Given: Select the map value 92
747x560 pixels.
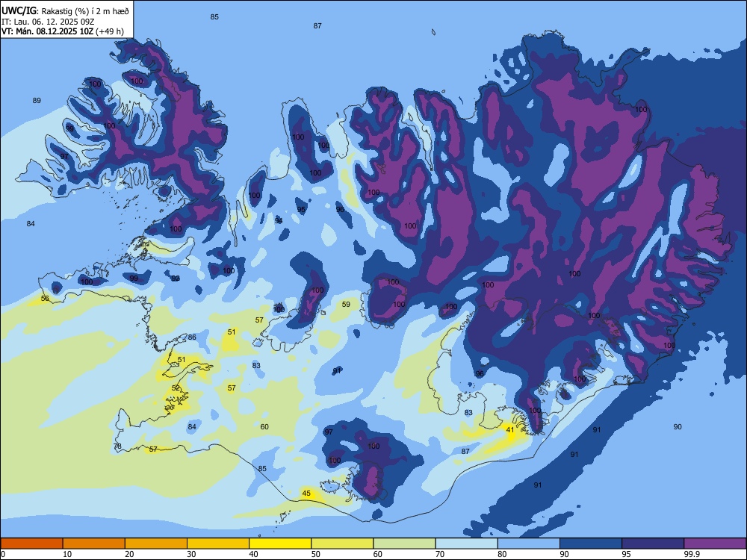Looking at the screenshot, I should 176,278.
